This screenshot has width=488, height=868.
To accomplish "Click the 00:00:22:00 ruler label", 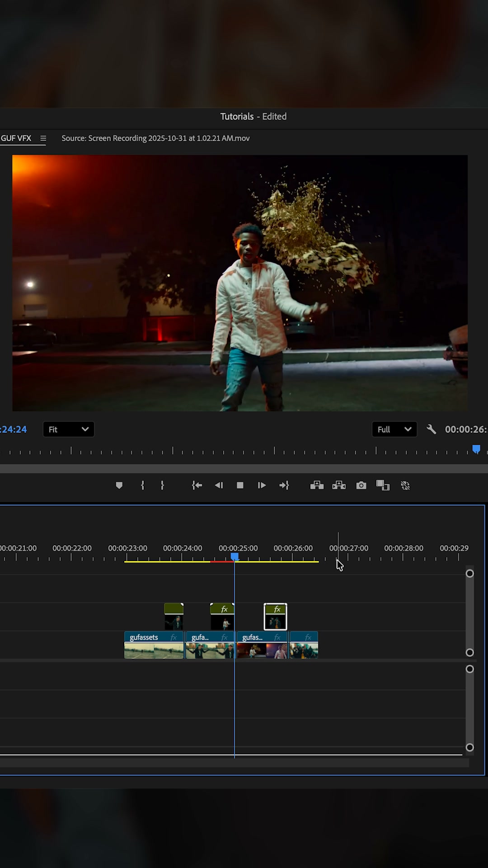I will coord(72,548).
